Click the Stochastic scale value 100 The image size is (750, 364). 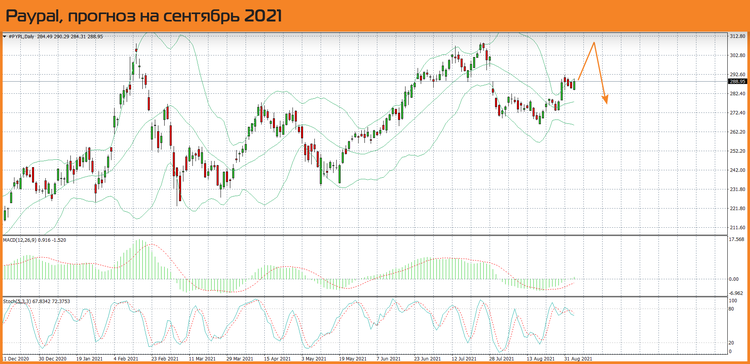point(732,301)
